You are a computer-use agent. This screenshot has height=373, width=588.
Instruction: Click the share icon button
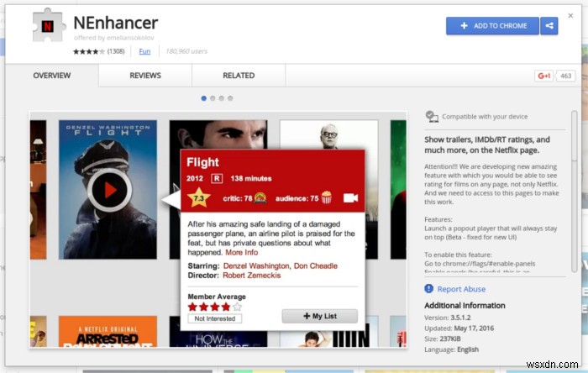(549, 26)
